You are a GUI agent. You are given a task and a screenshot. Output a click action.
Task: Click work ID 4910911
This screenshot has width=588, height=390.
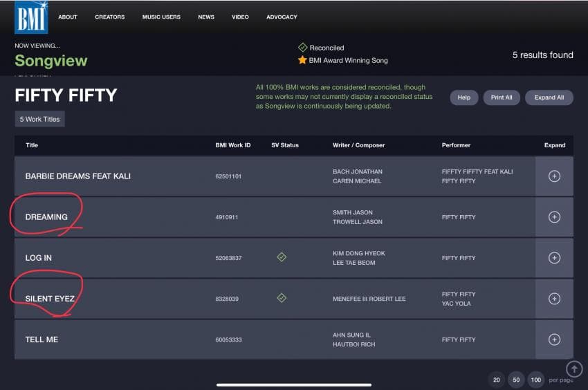pyautogui.click(x=226, y=217)
